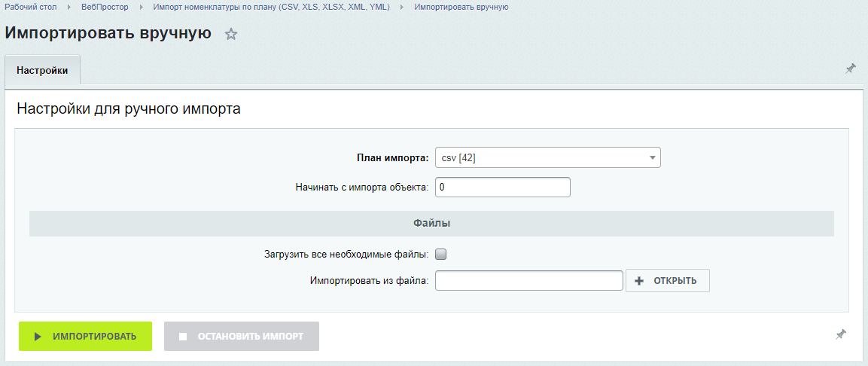
Task: Click the План импорта label
Action: [x=392, y=158]
